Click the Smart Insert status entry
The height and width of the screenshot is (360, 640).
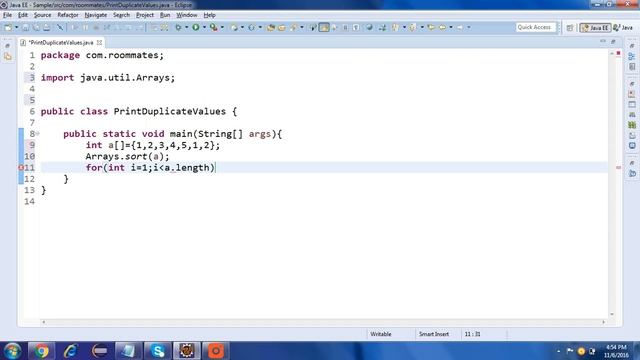[x=433, y=334]
